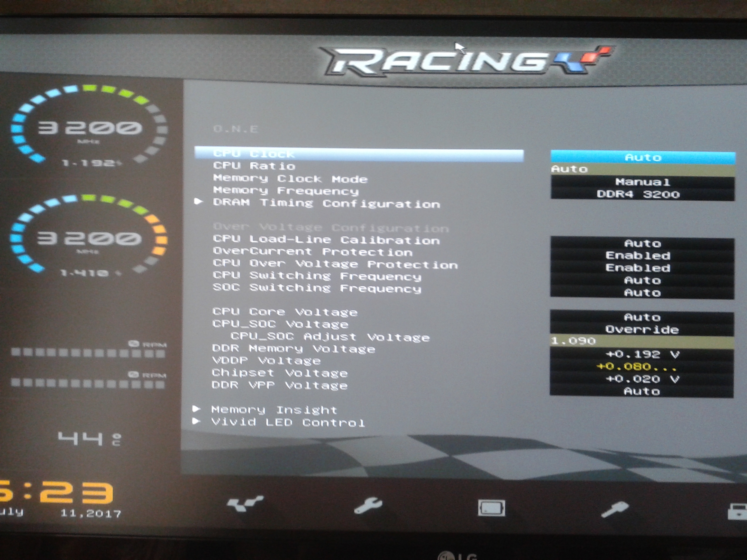Expand DRAM Timing Configuration submenu

326,204
